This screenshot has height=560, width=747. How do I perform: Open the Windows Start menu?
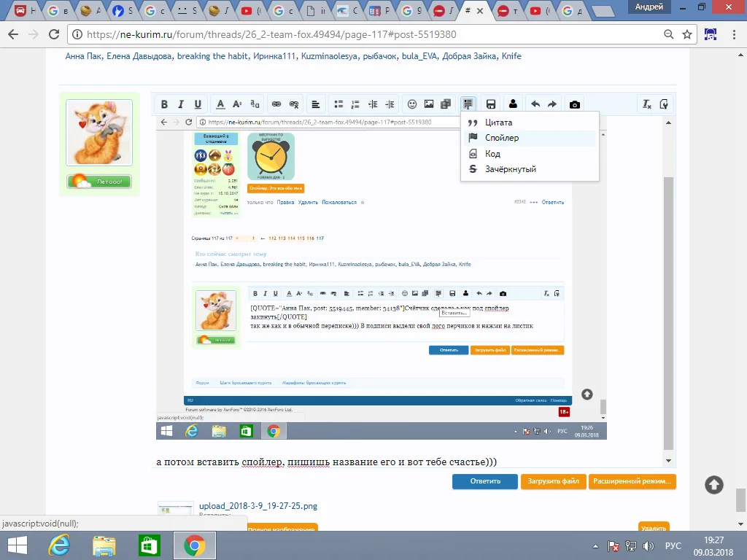pyautogui.click(x=18, y=545)
